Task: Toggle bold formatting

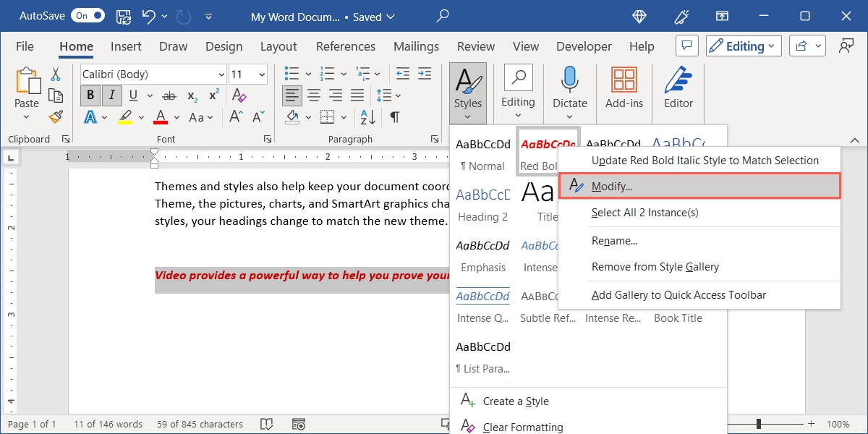Action: tap(90, 95)
